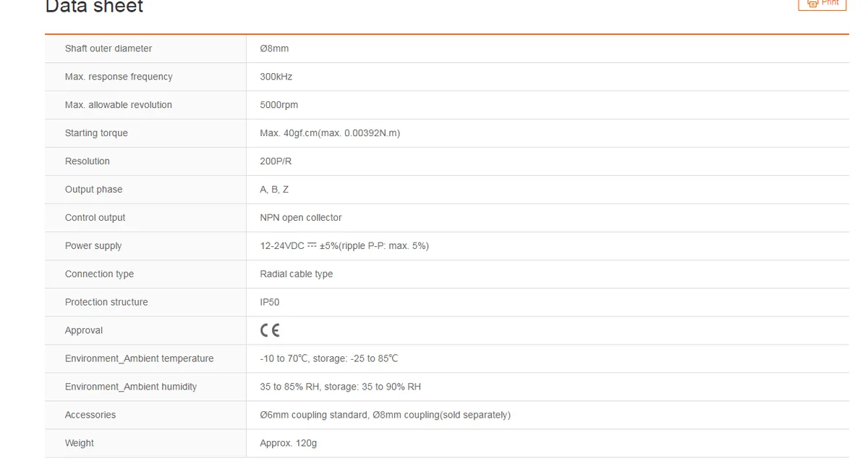The image size is (868, 459).
Task: Click the Max. allowable revolution label
Action: 119,105
